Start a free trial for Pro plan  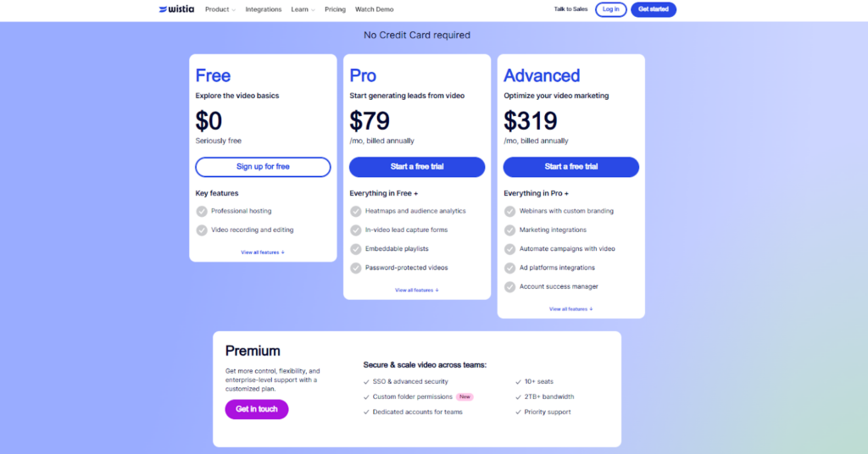[417, 167]
